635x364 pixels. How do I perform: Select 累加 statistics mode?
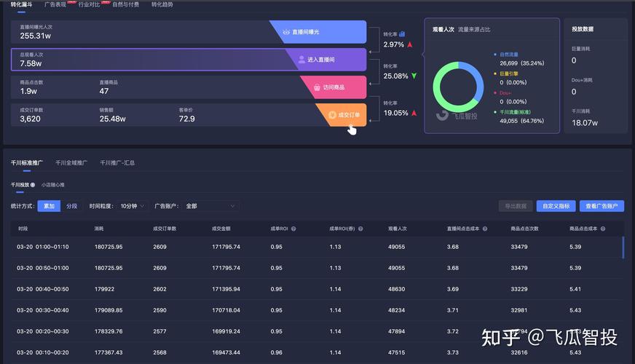click(x=49, y=206)
